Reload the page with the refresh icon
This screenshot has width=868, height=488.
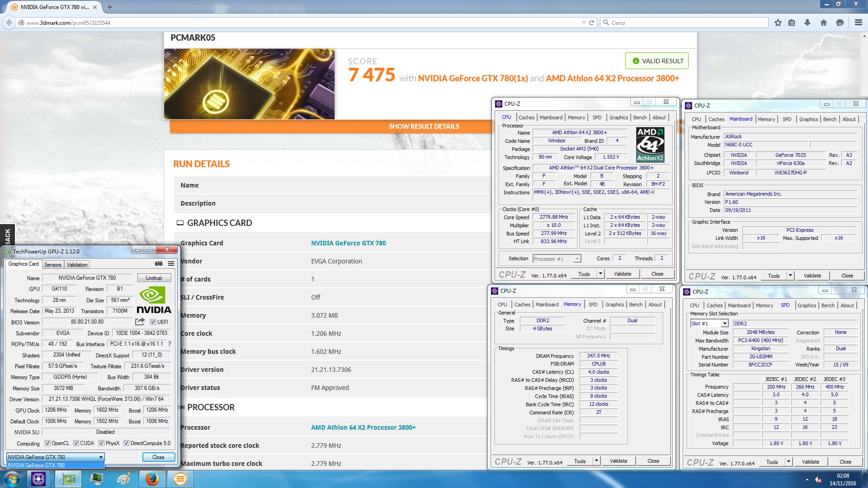(591, 23)
